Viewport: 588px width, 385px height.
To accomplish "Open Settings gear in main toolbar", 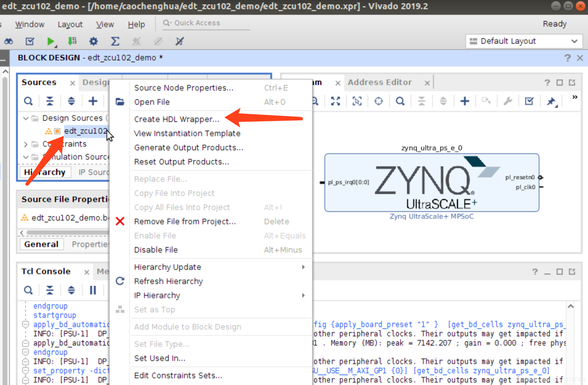I will tap(93, 41).
